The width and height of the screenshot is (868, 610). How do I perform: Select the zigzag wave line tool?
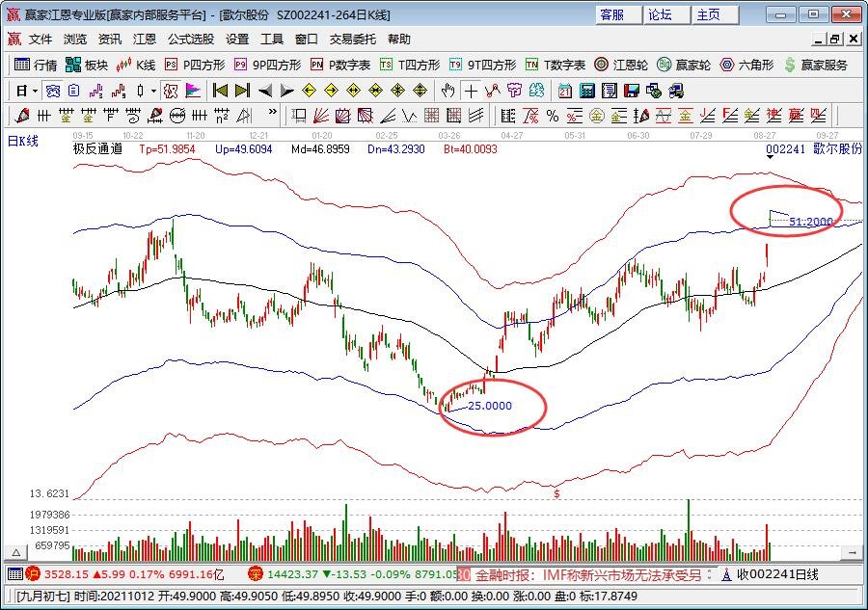click(x=410, y=116)
